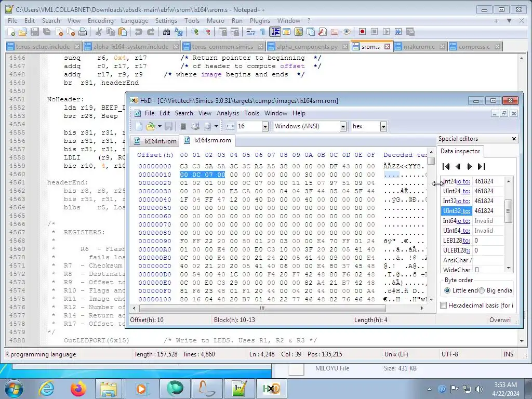This screenshot has height=399, width=532.
Task: Click Open RAM chip icon in HxD
Action: 183,127
